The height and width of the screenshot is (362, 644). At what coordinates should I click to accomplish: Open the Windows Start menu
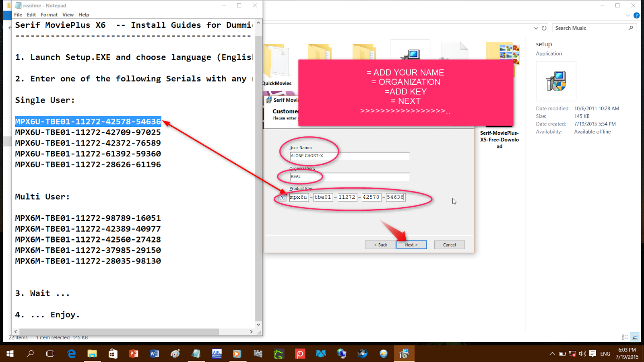[10, 354]
